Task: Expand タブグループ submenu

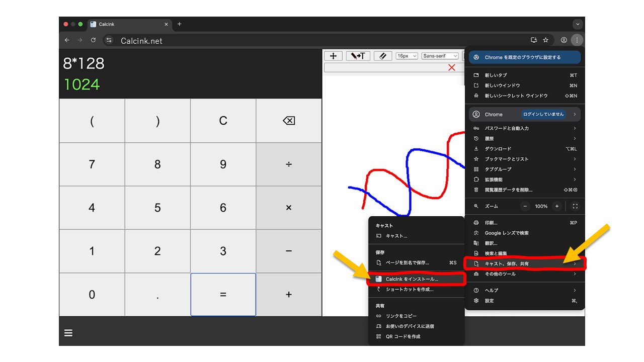Action: (x=525, y=169)
